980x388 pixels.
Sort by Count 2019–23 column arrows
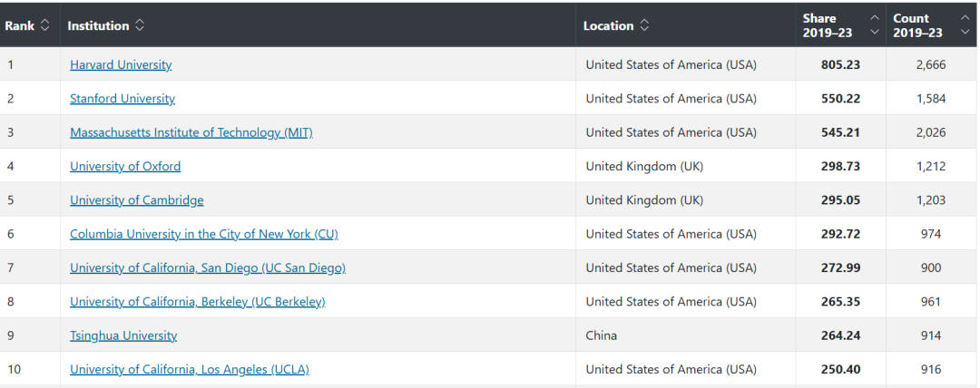[965, 25]
